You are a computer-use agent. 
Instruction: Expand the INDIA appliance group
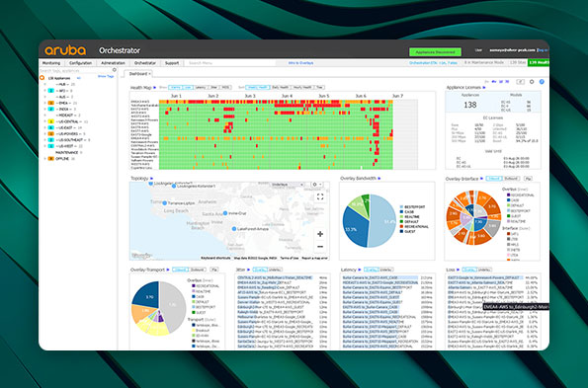[45, 109]
